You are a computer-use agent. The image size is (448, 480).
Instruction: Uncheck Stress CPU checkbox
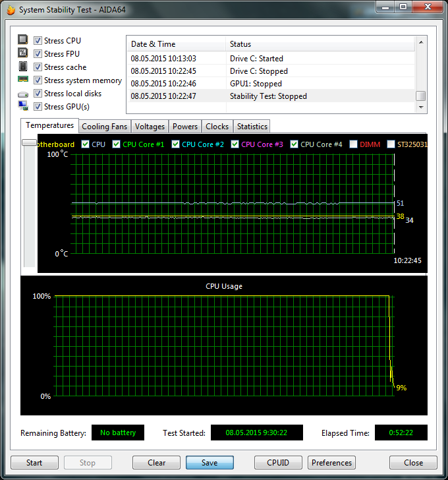coord(38,40)
